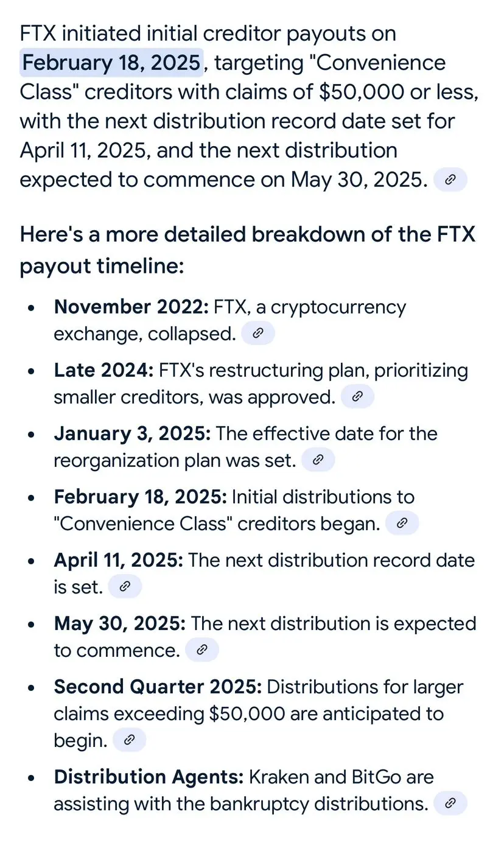Image resolution: width=504 pixels, height=848 pixels.
Task: Click the May 30, 2025 bullet heading
Action: point(120,623)
